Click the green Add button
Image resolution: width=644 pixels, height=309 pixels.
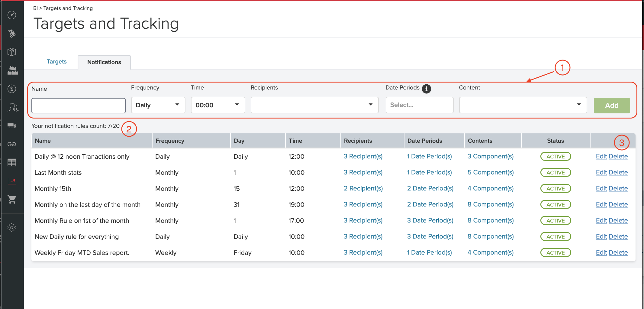(x=612, y=106)
